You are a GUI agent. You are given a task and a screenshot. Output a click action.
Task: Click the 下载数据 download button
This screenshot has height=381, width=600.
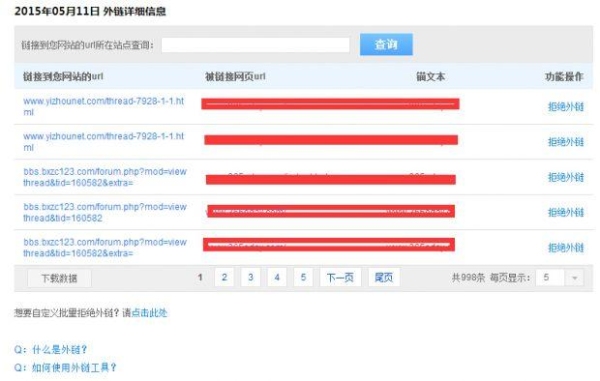(x=59, y=278)
